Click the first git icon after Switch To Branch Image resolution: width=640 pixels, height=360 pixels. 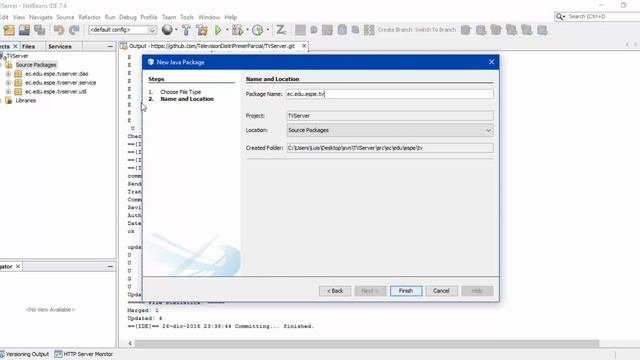(x=466, y=30)
